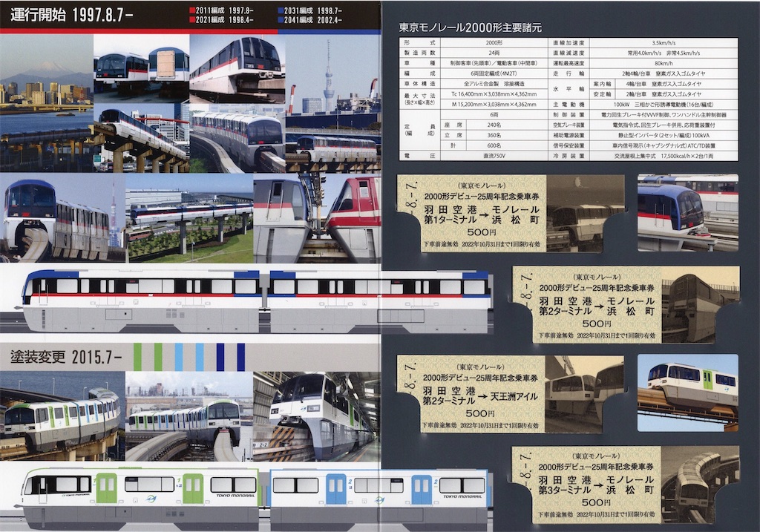Click the '常用4.0km/h/s 非常4.5km/h/s' cell
This screenshot has width=760, height=532.
[x=663, y=53]
